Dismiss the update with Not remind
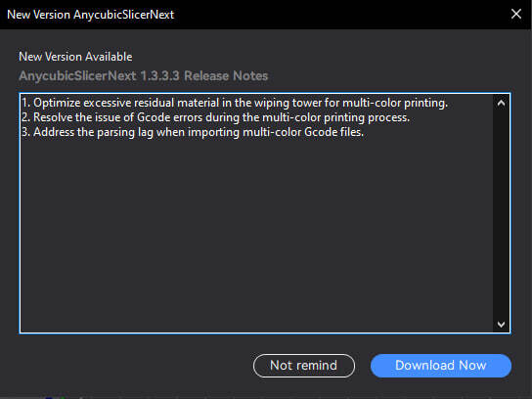 click(304, 366)
